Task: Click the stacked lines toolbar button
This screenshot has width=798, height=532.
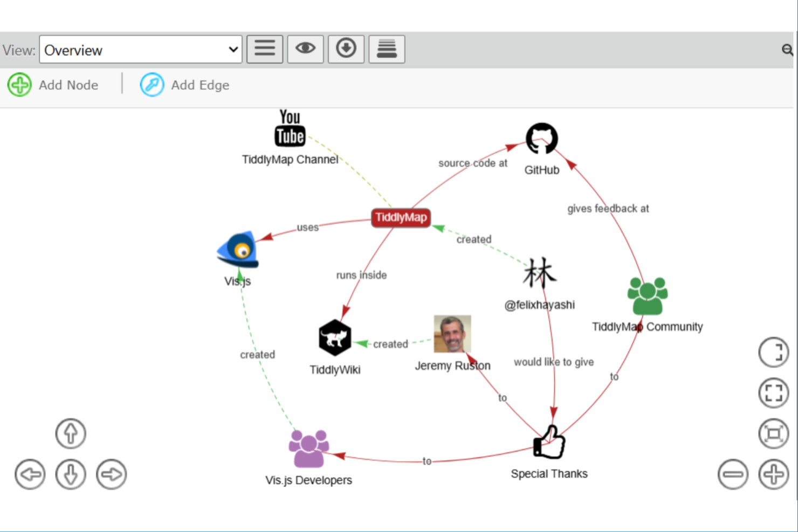Action: tap(387, 50)
